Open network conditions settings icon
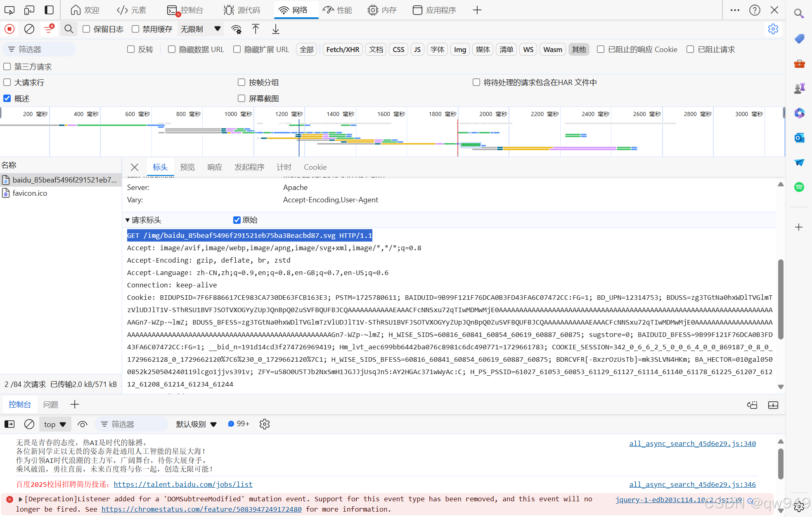The height and width of the screenshot is (517, 812). (236, 29)
